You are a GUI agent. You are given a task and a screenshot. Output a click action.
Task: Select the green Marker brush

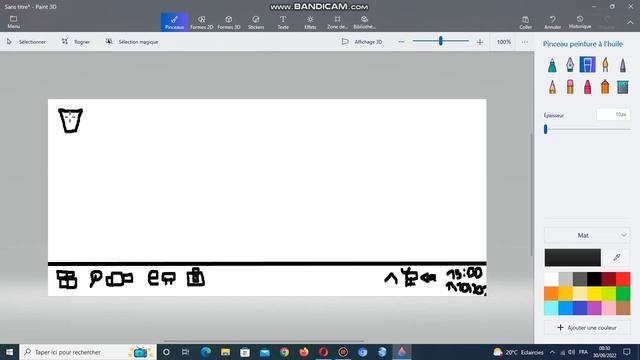[x=552, y=65]
